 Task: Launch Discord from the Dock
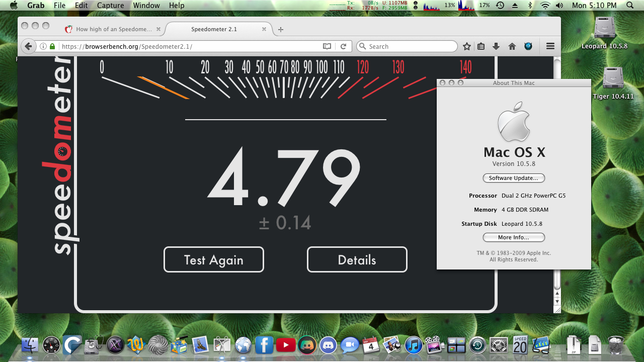coord(328,345)
